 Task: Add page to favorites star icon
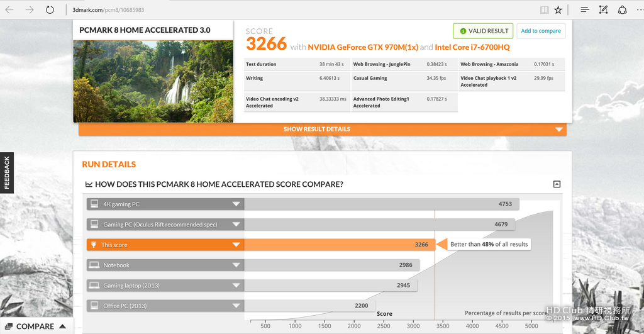(558, 10)
